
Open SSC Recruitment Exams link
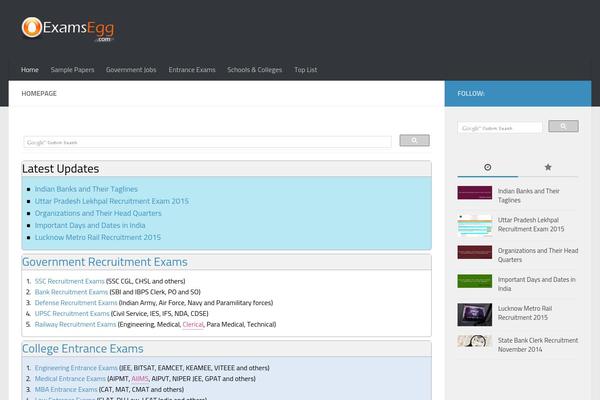tap(69, 281)
